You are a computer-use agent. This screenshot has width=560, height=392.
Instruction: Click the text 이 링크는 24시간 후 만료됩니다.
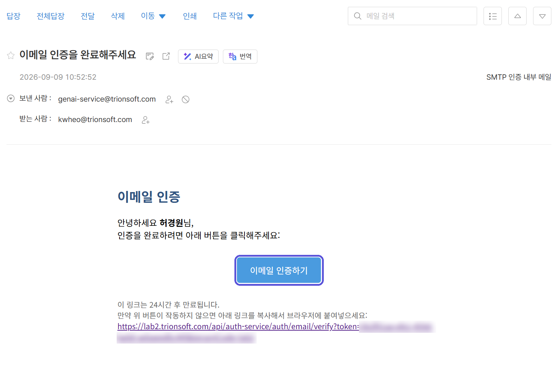click(168, 305)
